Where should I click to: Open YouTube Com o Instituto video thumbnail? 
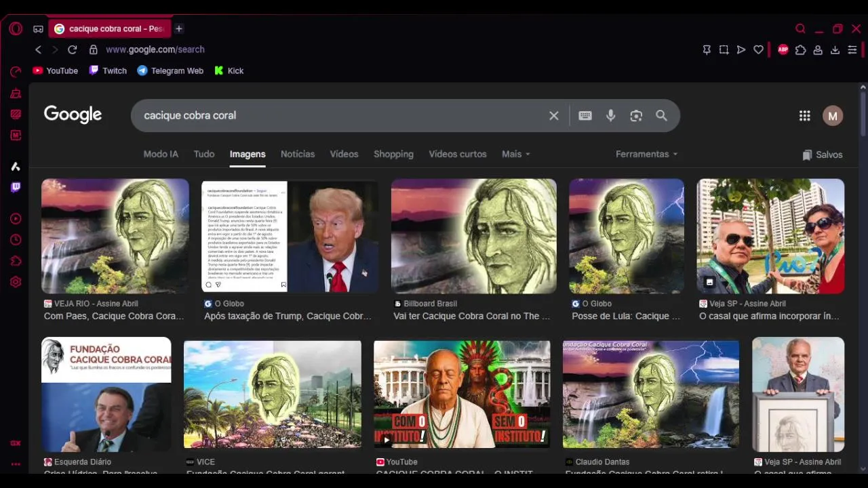tap(462, 394)
